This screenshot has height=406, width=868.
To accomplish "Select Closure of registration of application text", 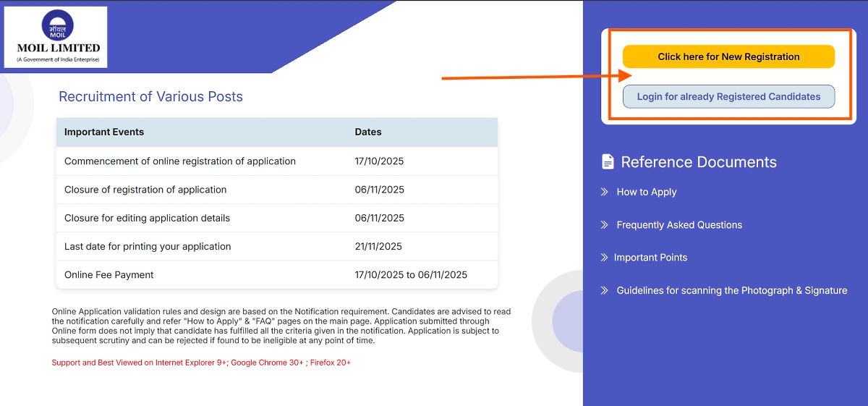I will coord(145,190).
